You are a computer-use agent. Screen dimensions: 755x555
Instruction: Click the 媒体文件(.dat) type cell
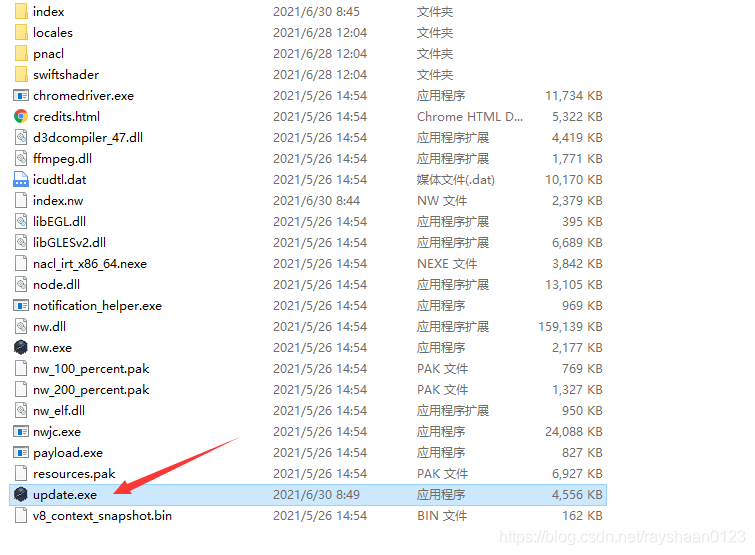coord(456,180)
